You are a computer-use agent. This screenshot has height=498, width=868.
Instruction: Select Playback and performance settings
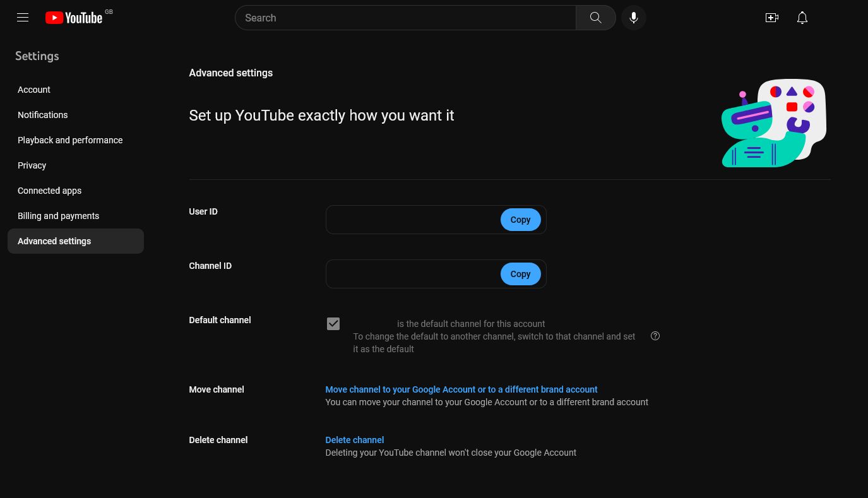pyautogui.click(x=70, y=140)
